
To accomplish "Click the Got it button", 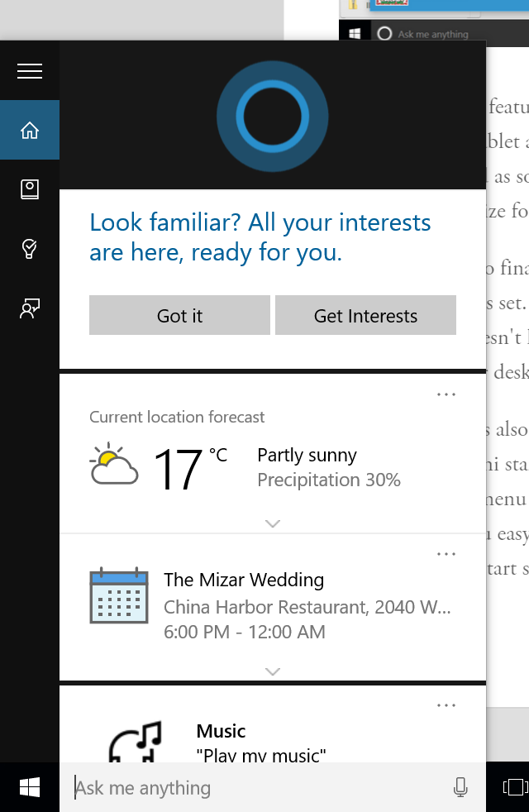I will [179, 315].
